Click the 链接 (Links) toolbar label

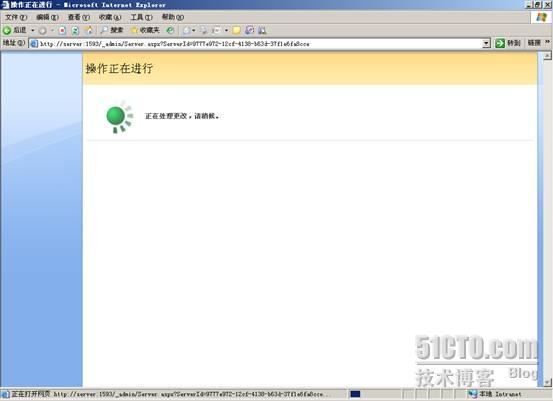tap(534, 43)
